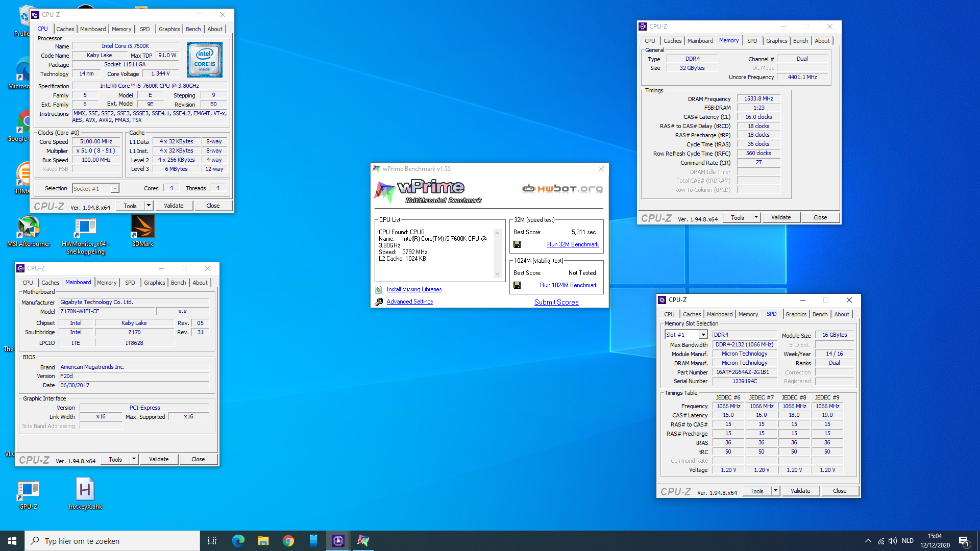The image size is (980, 551).
Task: Open the volume icon in system tray
Action: coord(893,541)
